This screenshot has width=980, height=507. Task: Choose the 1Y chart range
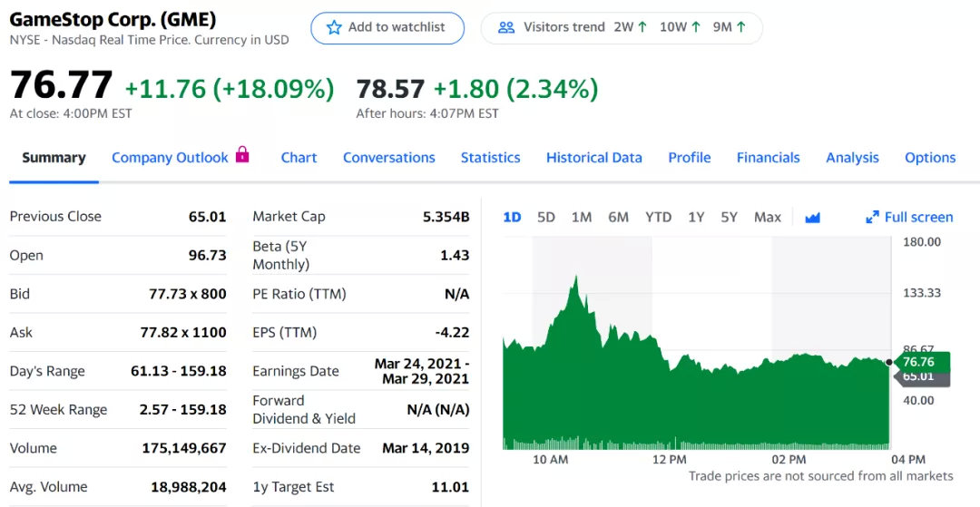click(x=696, y=218)
